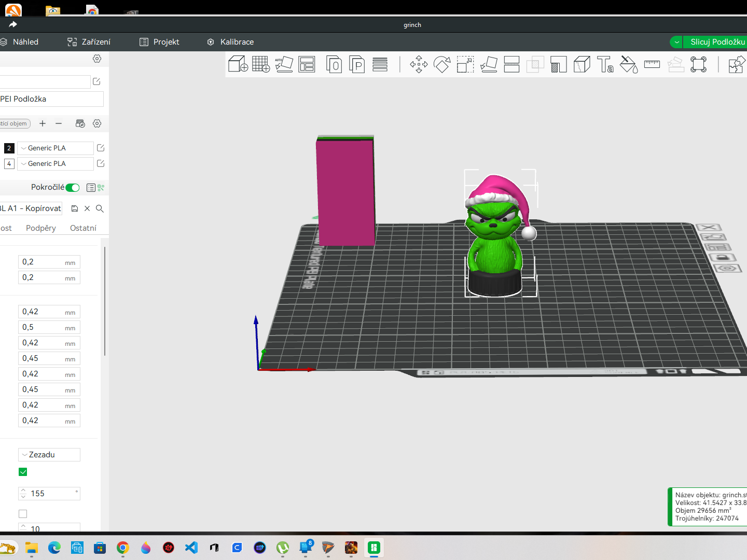This screenshot has width=747, height=560.
Task: Select the Measure ruler tool
Action: pos(652,64)
